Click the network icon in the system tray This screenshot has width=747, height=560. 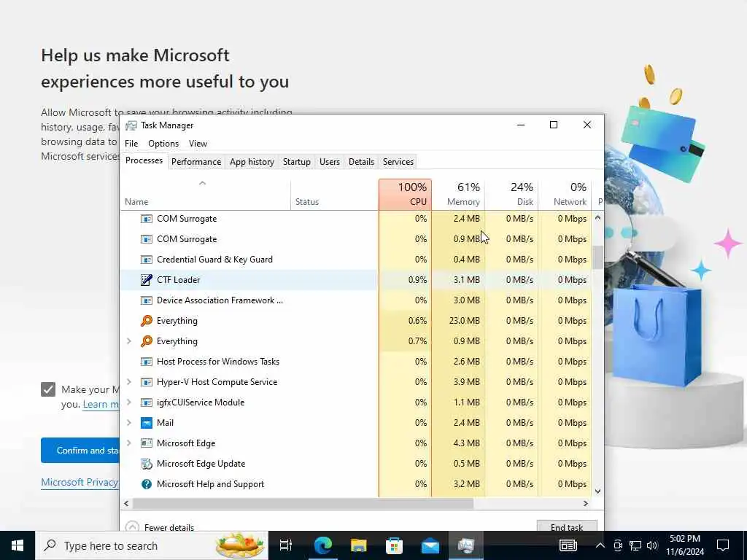click(x=635, y=545)
